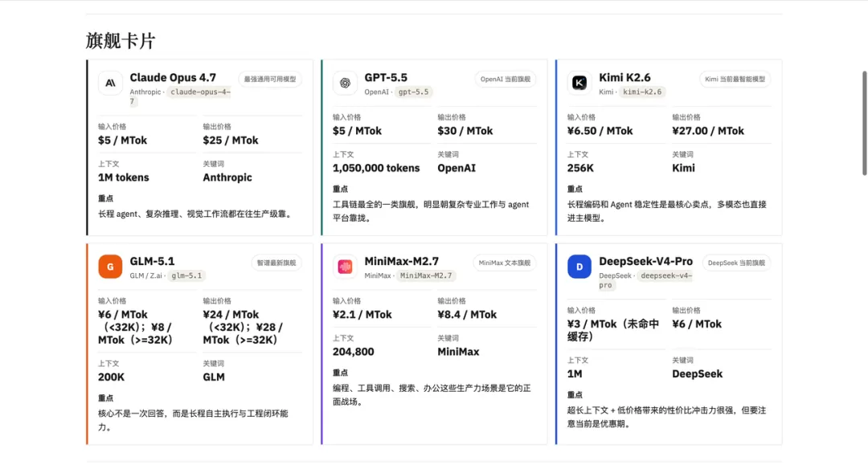Click the Anthropic logo on the Claude Opus 4.7 card
Image resolution: width=868 pixels, height=473 pixels.
tap(110, 83)
